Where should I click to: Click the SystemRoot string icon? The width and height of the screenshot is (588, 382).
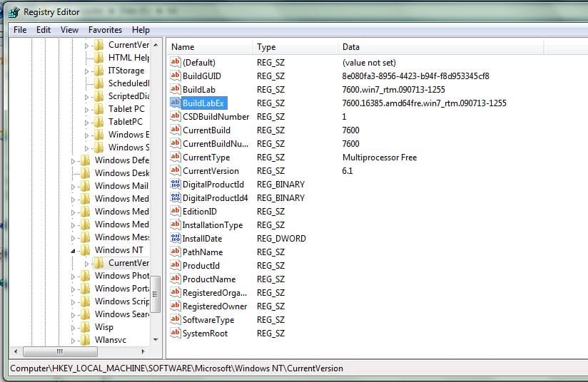175,333
